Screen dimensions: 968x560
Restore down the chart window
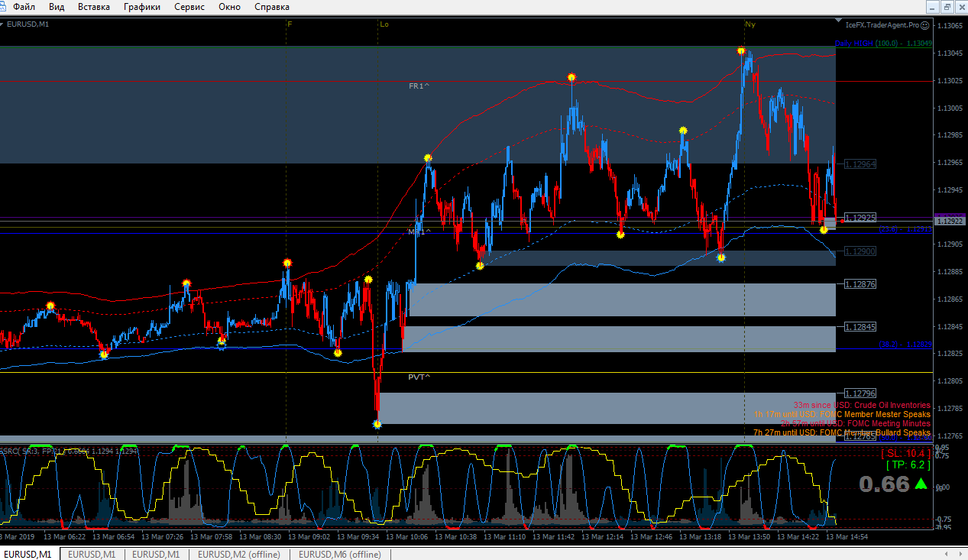pyautogui.click(x=947, y=7)
